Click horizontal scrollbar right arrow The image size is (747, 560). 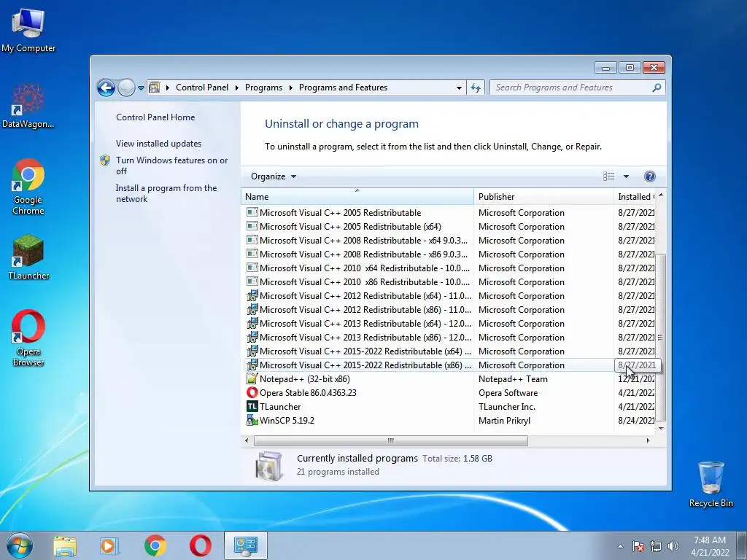coord(648,440)
